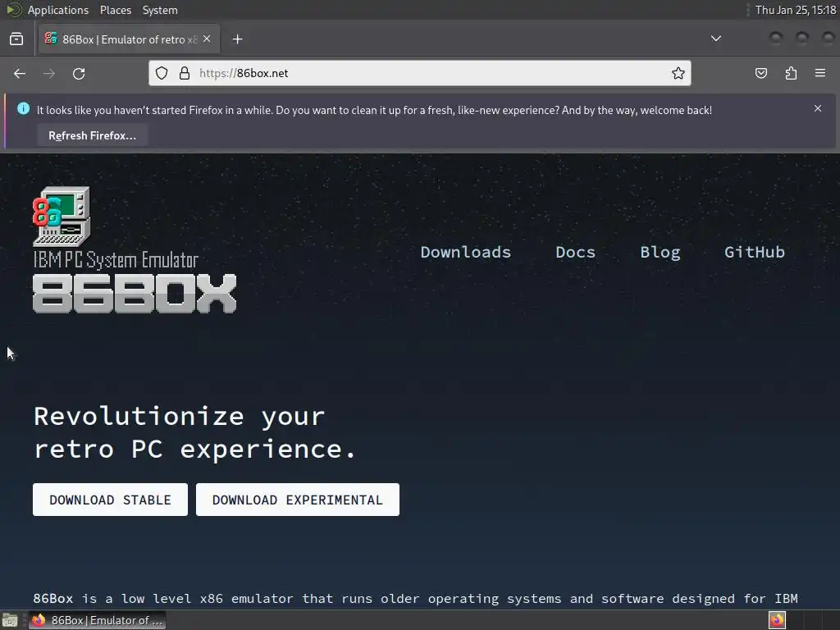840x630 pixels.
Task: Open the Save to Pocket icon
Action: point(760,73)
